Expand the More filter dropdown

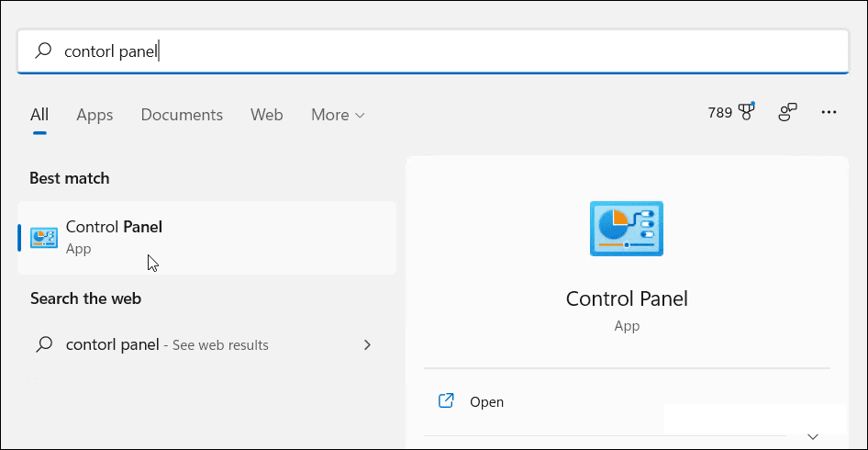[x=338, y=115]
